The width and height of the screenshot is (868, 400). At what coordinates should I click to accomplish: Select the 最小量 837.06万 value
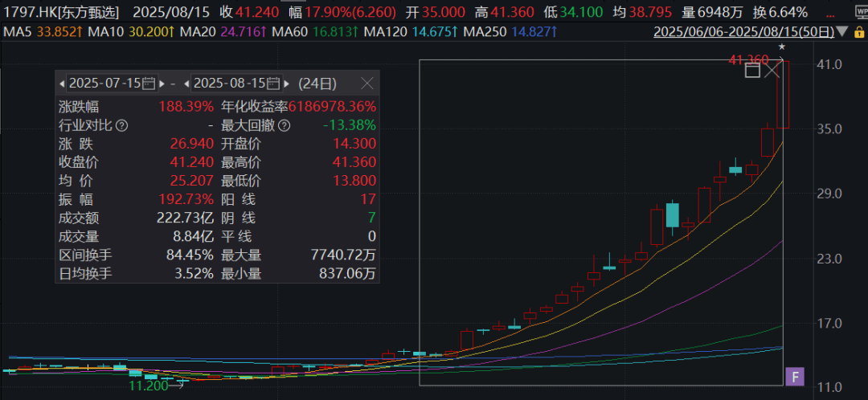(347, 273)
